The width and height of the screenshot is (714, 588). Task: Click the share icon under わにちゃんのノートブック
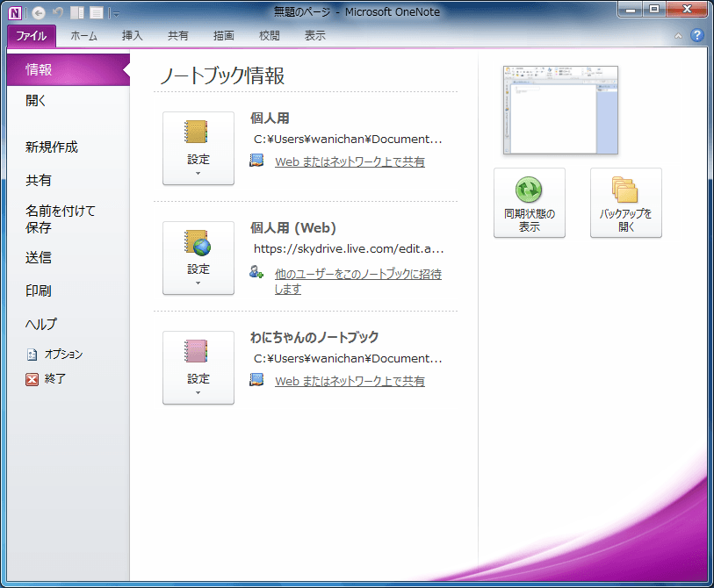tap(256, 379)
